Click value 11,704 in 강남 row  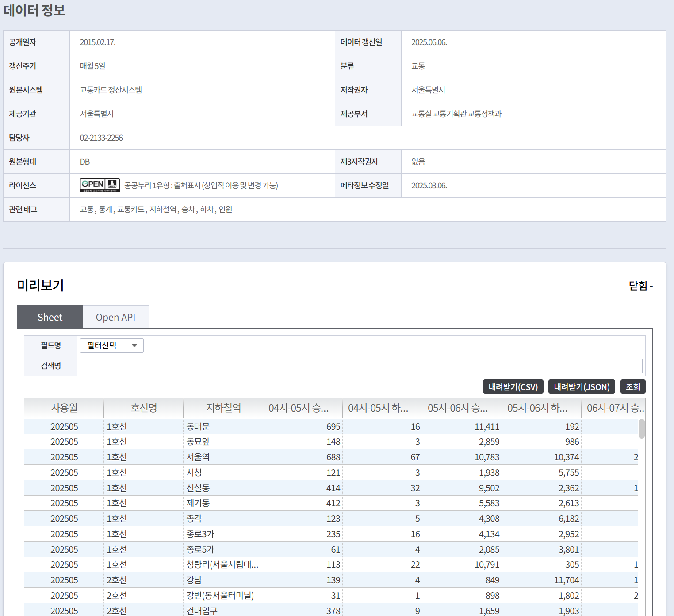click(x=567, y=580)
